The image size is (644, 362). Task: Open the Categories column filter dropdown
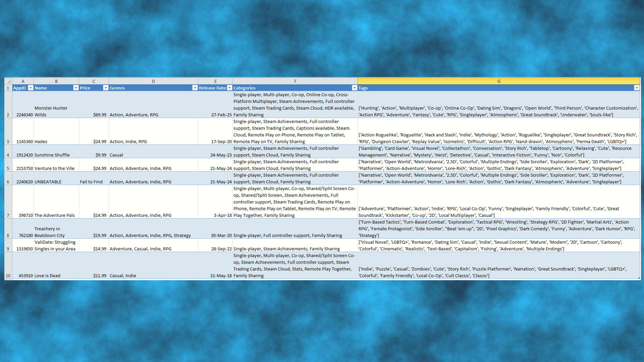355,88
